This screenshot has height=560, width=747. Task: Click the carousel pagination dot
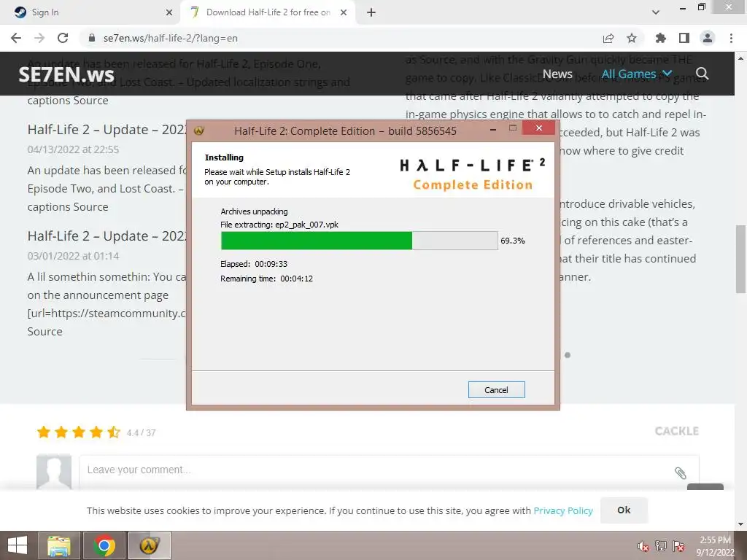(568, 355)
